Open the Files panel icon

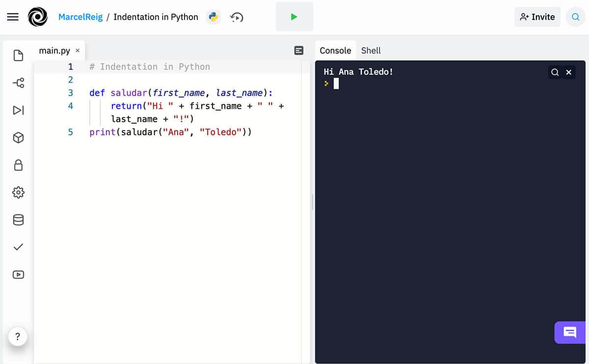pyautogui.click(x=18, y=55)
